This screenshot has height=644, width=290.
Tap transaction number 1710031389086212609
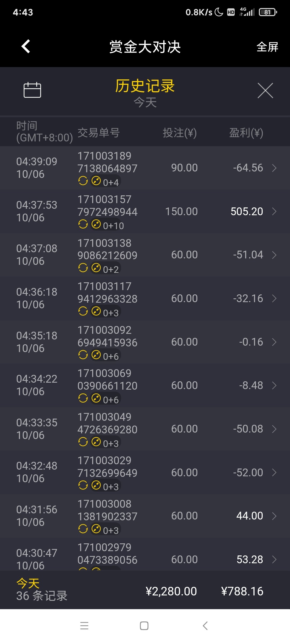[x=107, y=249]
